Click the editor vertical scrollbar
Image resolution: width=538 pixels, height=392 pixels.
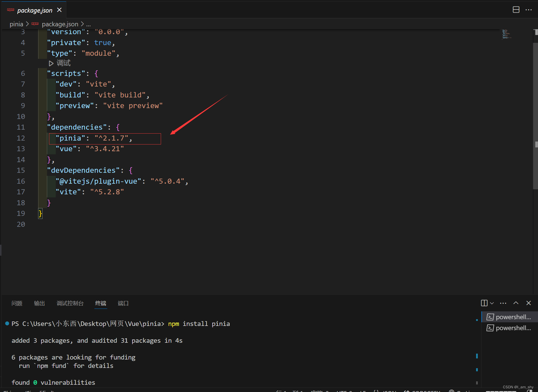(535, 112)
